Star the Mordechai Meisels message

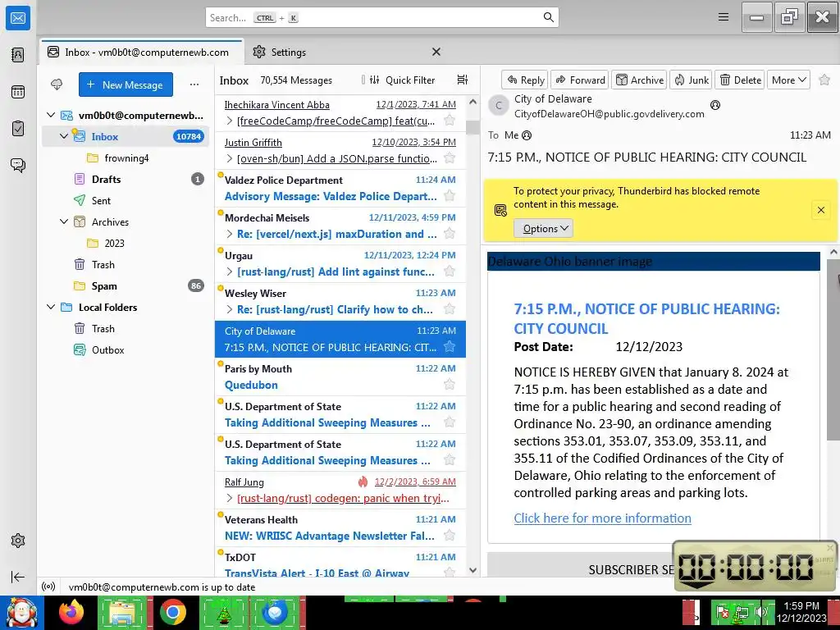tap(450, 234)
